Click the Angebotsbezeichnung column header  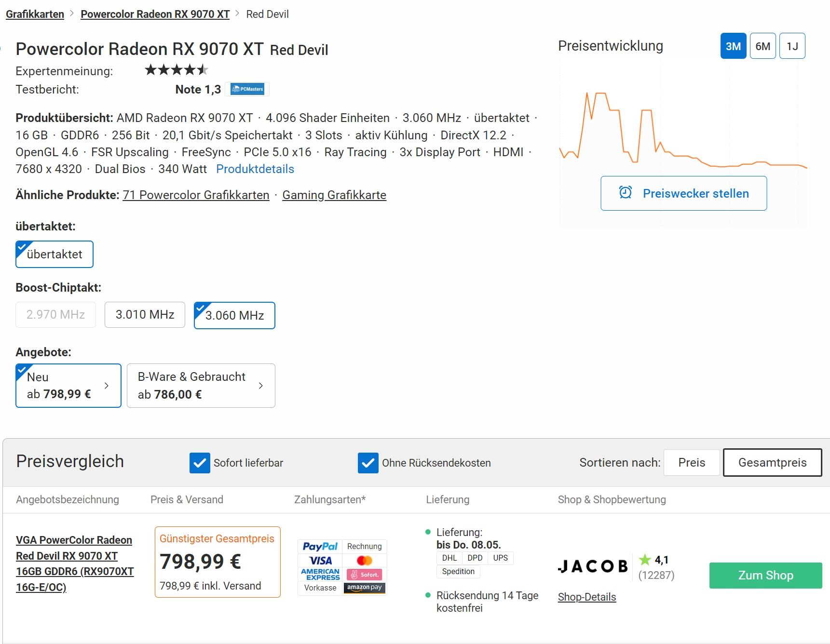click(x=68, y=500)
